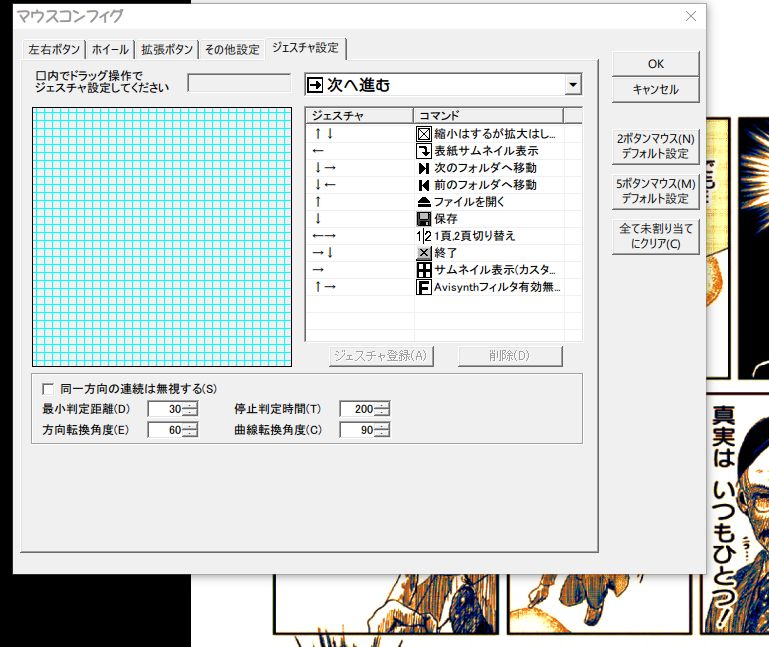Click the 方向転換角度 value field
The width and height of the screenshot is (769, 647).
click(x=165, y=430)
